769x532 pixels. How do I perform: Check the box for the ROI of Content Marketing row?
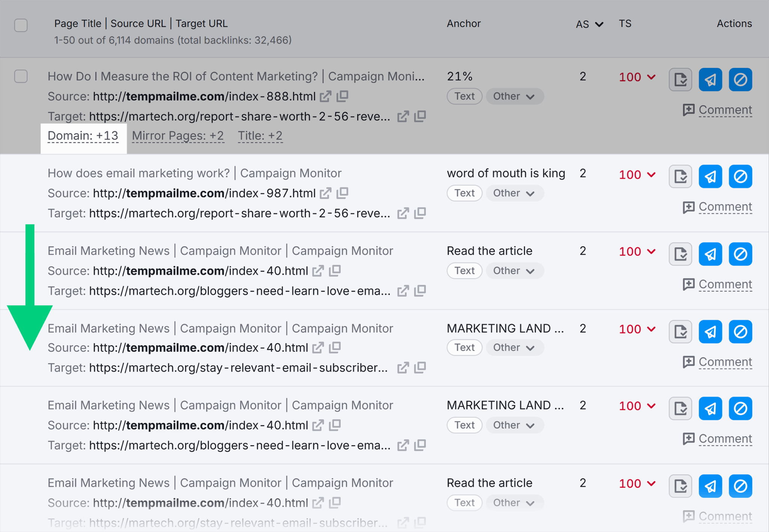tap(21, 76)
